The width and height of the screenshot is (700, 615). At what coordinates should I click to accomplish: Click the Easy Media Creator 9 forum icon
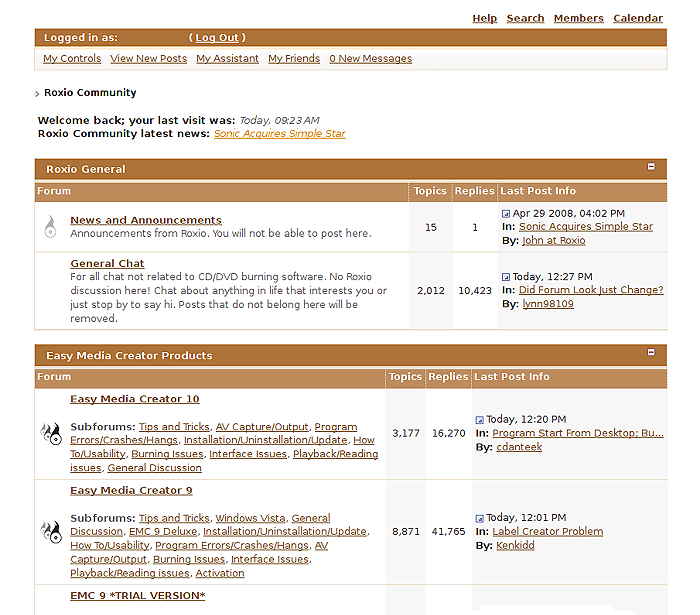(x=51, y=532)
